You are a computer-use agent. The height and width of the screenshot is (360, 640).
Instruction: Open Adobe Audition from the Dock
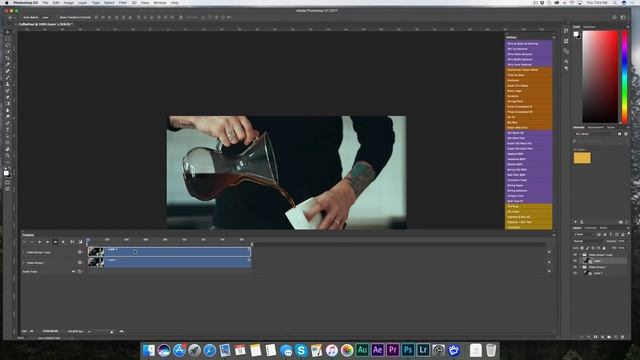362,350
